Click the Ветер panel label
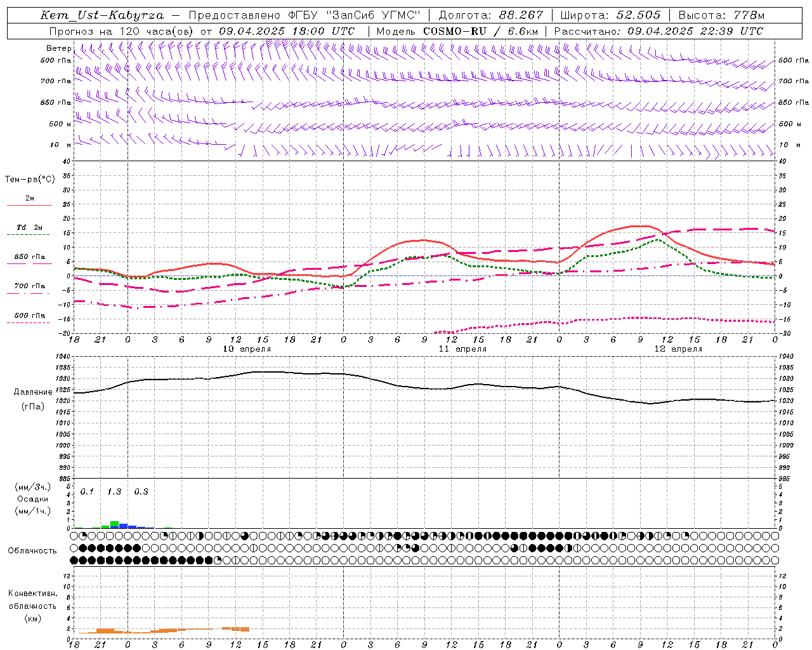The height and width of the screenshot is (650, 812). point(58,48)
